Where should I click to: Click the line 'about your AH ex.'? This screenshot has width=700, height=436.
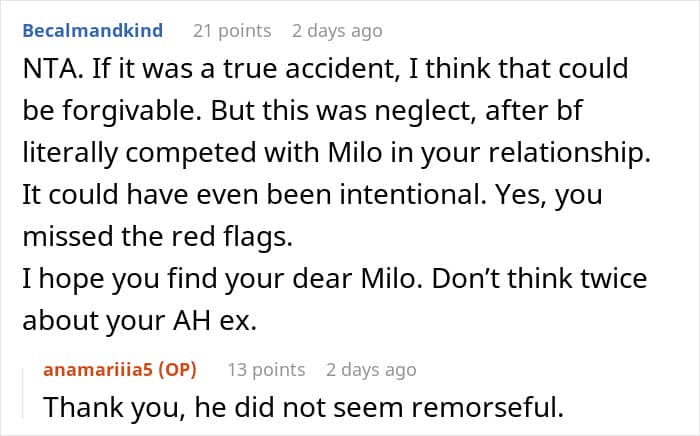(140, 321)
